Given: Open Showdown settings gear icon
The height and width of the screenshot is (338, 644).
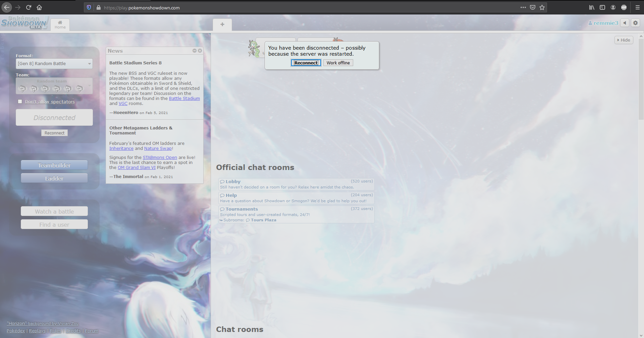Looking at the screenshot, I should point(635,23).
